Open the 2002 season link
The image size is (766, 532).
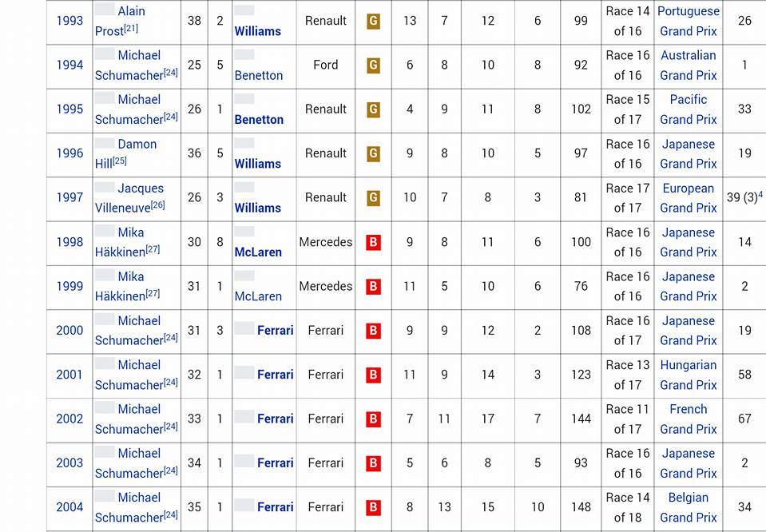69,419
